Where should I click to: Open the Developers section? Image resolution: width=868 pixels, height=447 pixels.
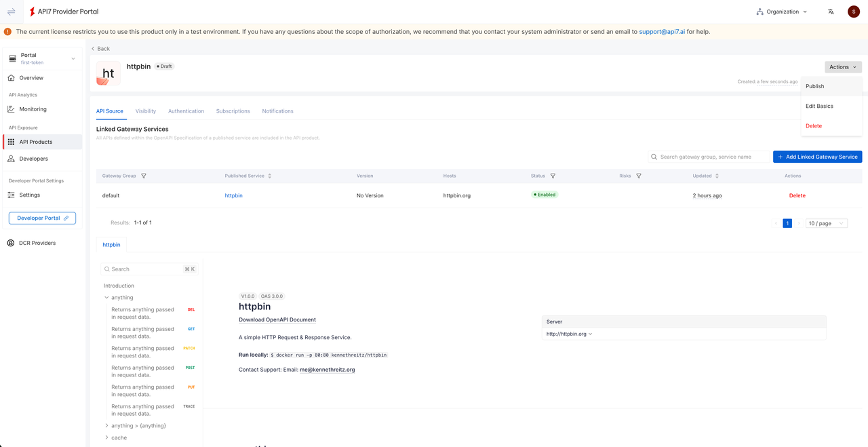pyautogui.click(x=33, y=158)
